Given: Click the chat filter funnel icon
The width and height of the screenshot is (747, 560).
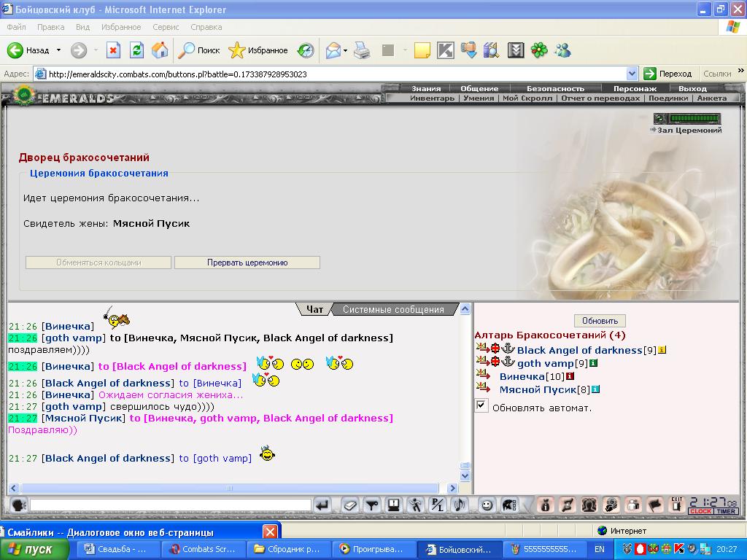Looking at the screenshot, I should coord(372,505).
